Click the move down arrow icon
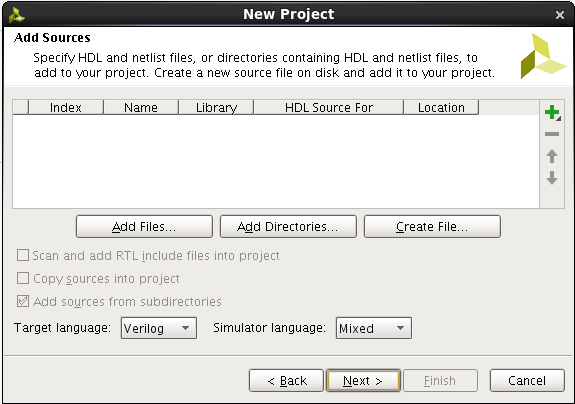The image size is (575, 404). tap(552, 178)
